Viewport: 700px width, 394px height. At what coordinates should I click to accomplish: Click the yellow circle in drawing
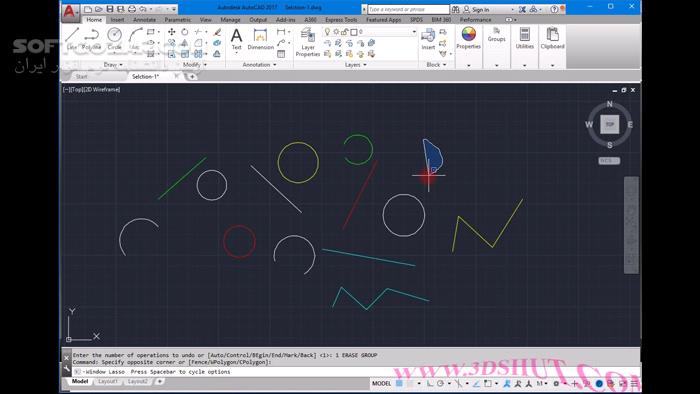[298, 162]
